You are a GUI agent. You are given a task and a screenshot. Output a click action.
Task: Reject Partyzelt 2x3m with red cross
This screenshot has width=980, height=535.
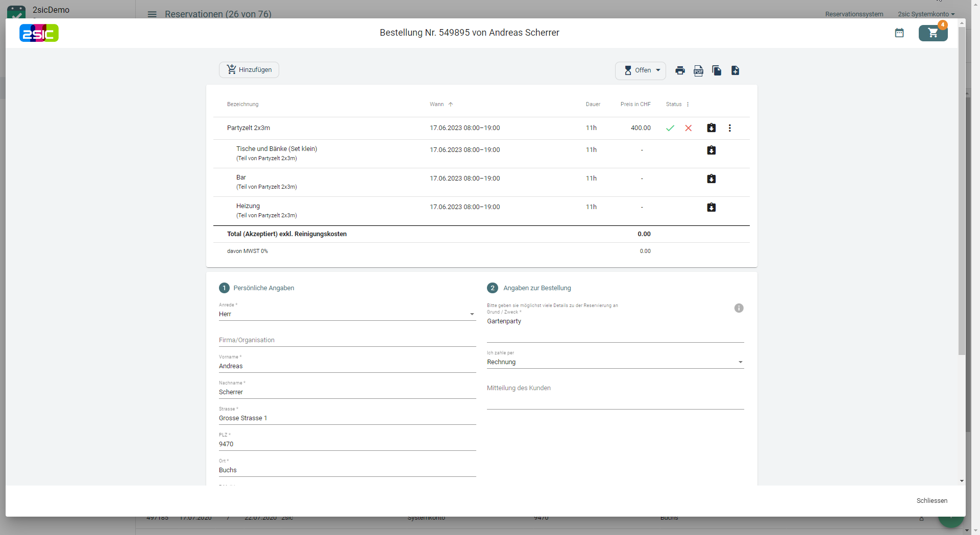tap(689, 128)
